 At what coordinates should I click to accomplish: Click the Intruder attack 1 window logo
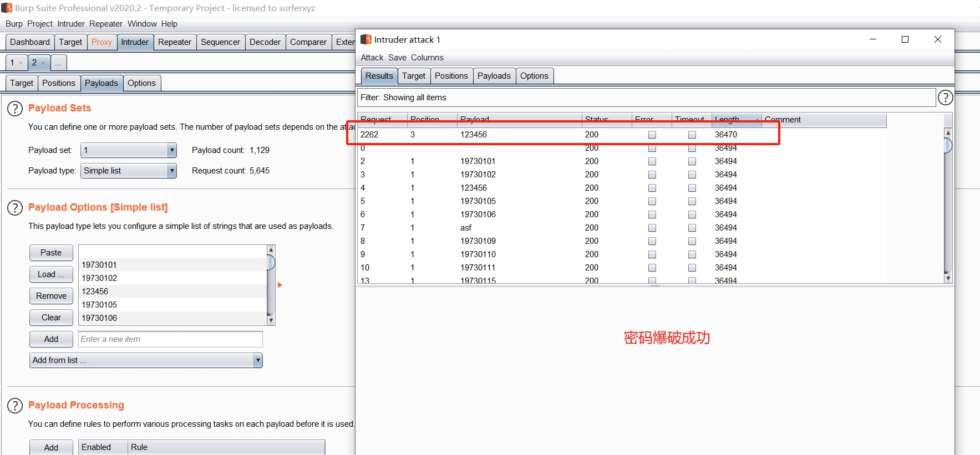click(366, 39)
